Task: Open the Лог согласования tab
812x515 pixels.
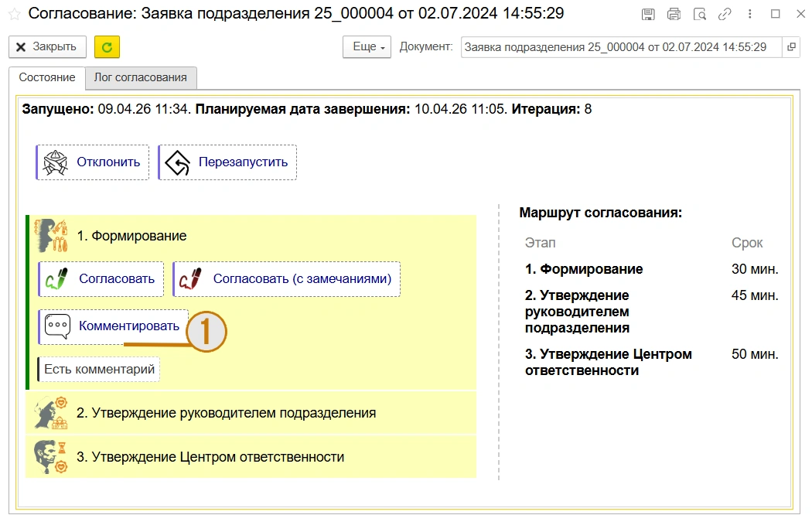Action: (140, 77)
